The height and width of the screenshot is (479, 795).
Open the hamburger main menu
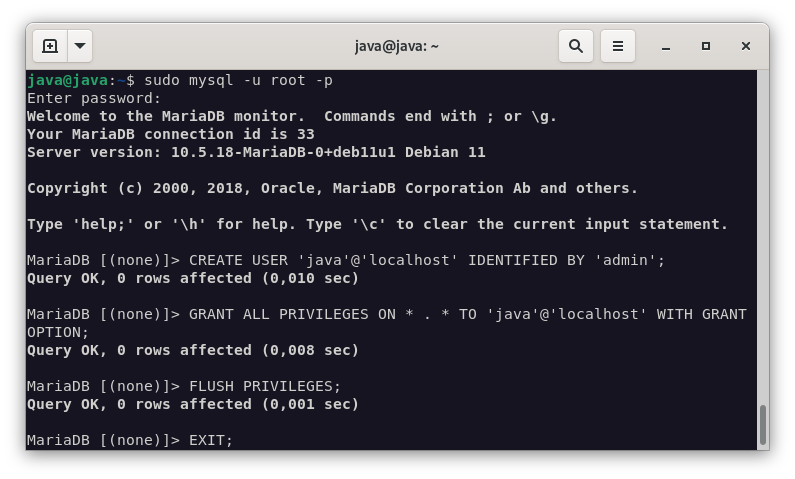point(618,46)
